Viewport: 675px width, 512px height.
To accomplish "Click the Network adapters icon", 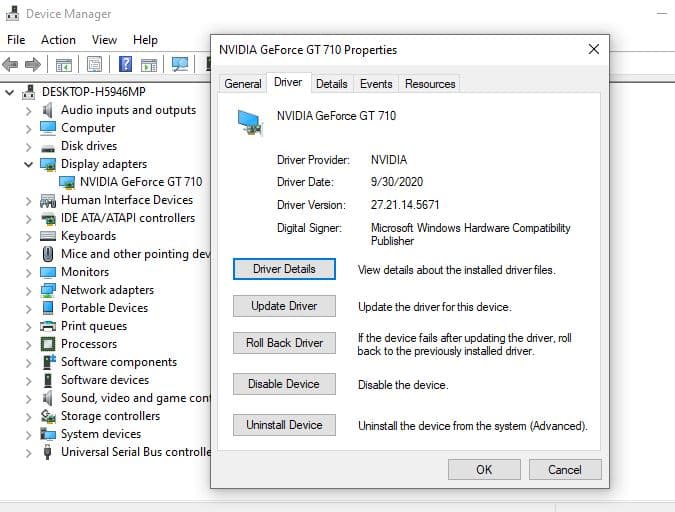I will [x=48, y=290].
